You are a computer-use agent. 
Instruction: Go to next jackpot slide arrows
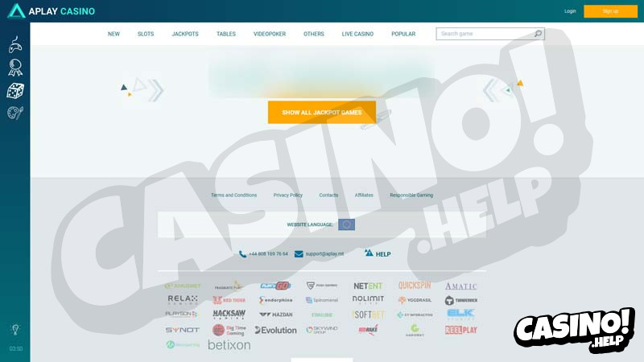[502, 89]
